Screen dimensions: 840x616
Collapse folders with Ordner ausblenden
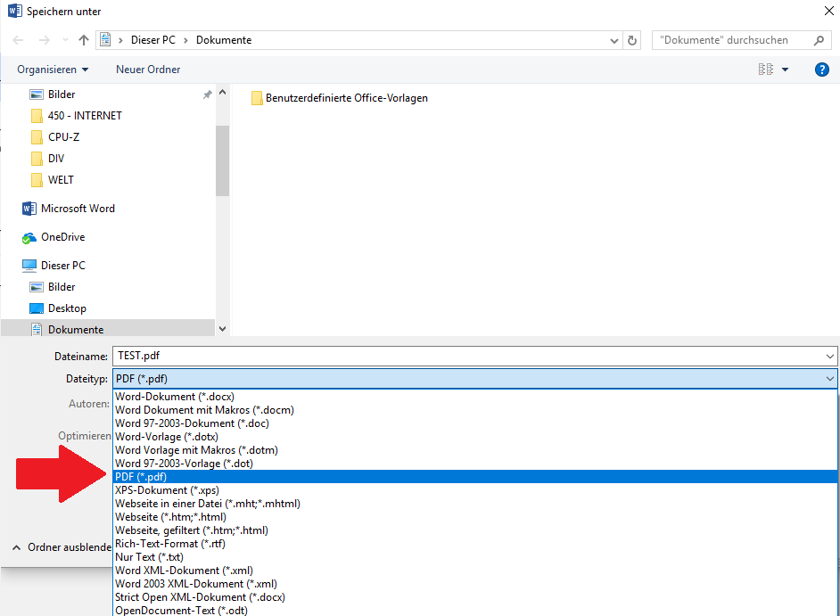(62, 547)
